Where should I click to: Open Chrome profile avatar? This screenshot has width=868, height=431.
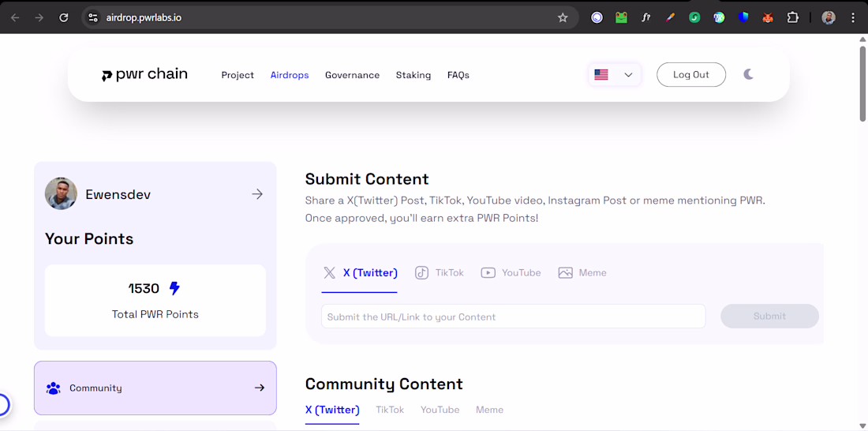click(x=828, y=17)
